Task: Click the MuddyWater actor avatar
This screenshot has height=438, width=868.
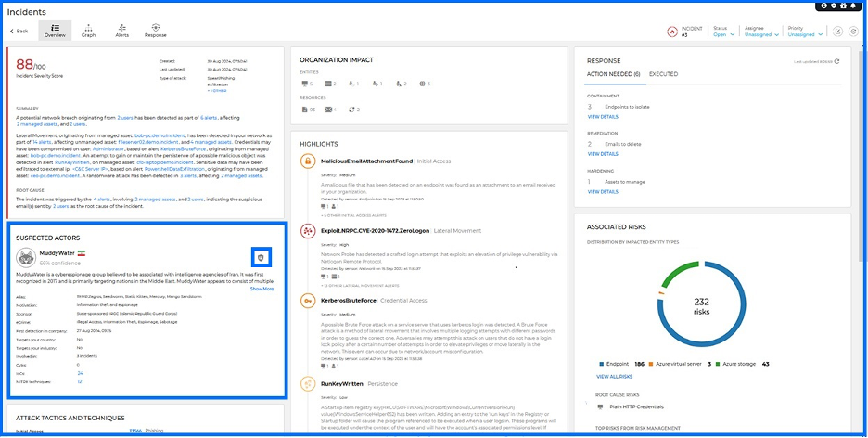Action: [x=26, y=257]
